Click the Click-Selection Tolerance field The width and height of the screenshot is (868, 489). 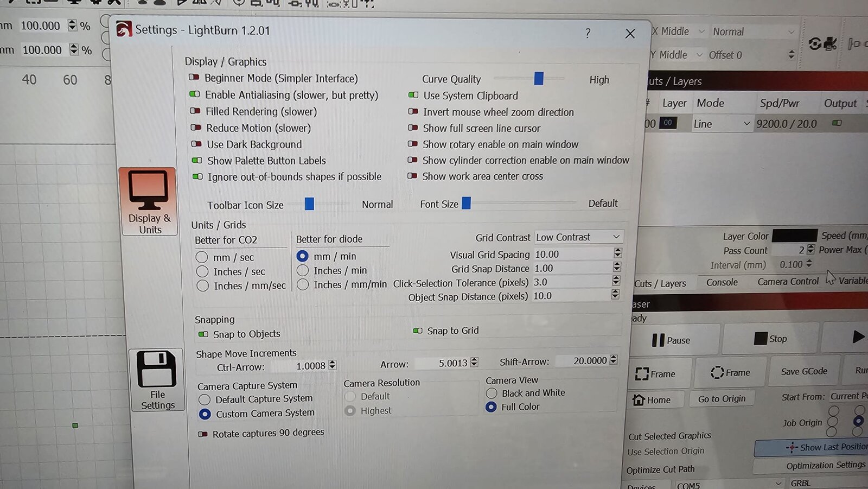coord(572,282)
